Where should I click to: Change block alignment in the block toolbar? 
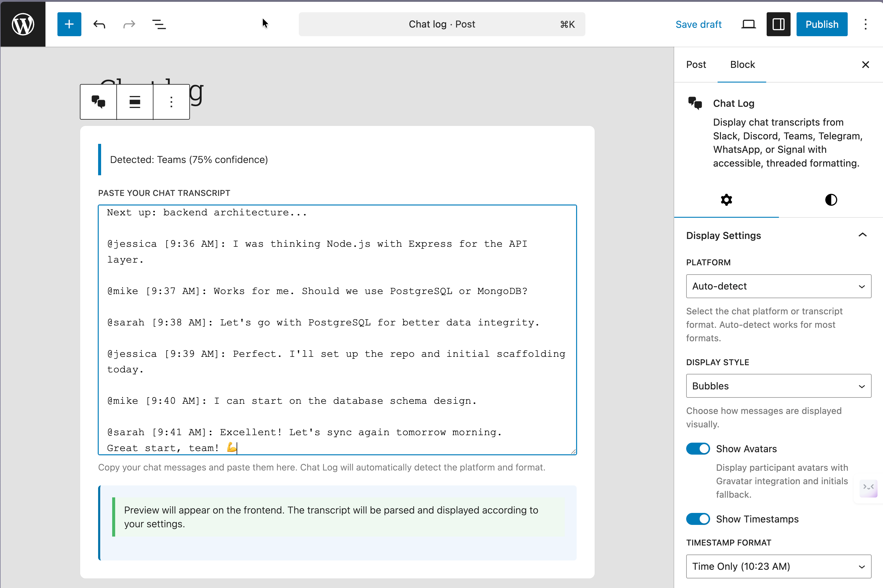(x=135, y=102)
